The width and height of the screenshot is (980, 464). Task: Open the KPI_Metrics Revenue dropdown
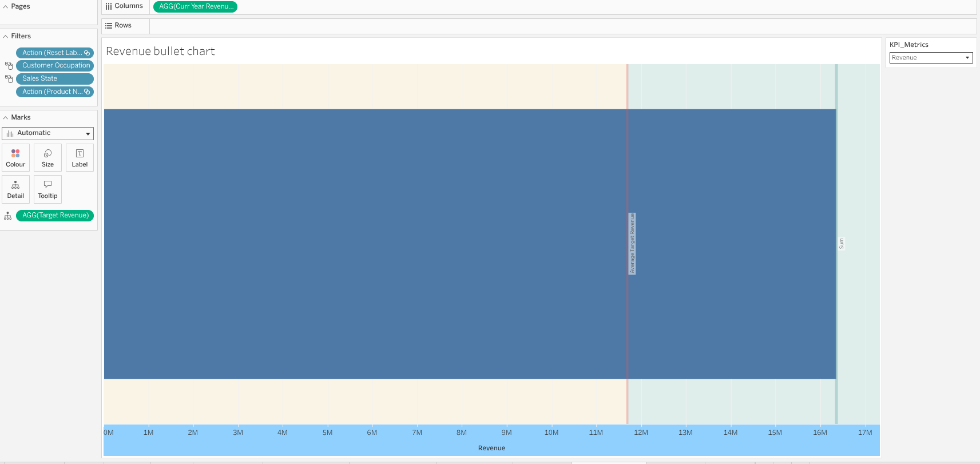click(931, 58)
